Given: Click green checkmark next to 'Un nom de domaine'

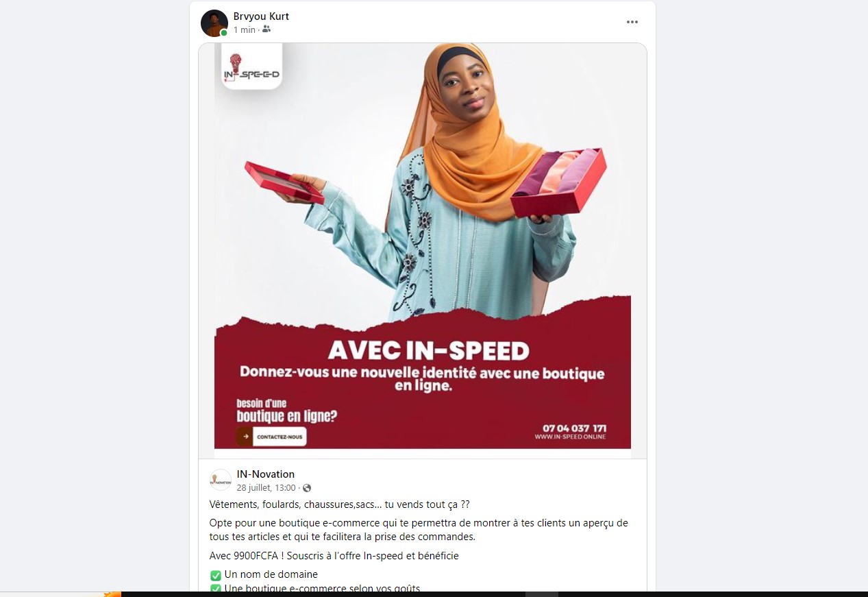Looking at the screenshot, I should 215,575.
